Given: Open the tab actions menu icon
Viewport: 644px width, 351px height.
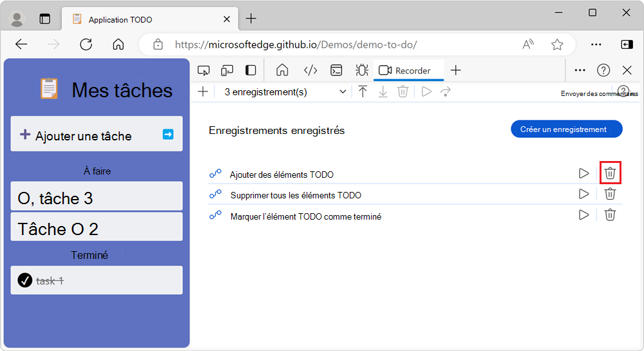Looking at the screenshot, I should point(45,19).
